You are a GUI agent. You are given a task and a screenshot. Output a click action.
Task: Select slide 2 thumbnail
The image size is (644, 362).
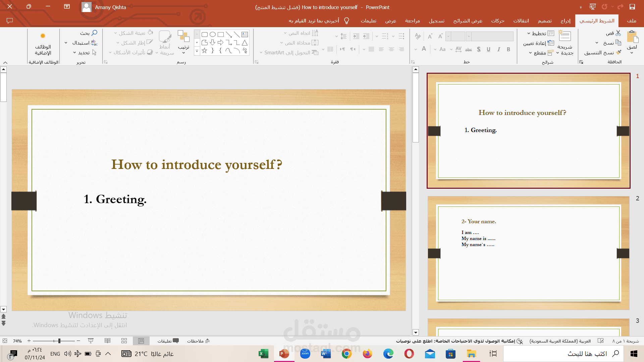(x=528, y=253)
